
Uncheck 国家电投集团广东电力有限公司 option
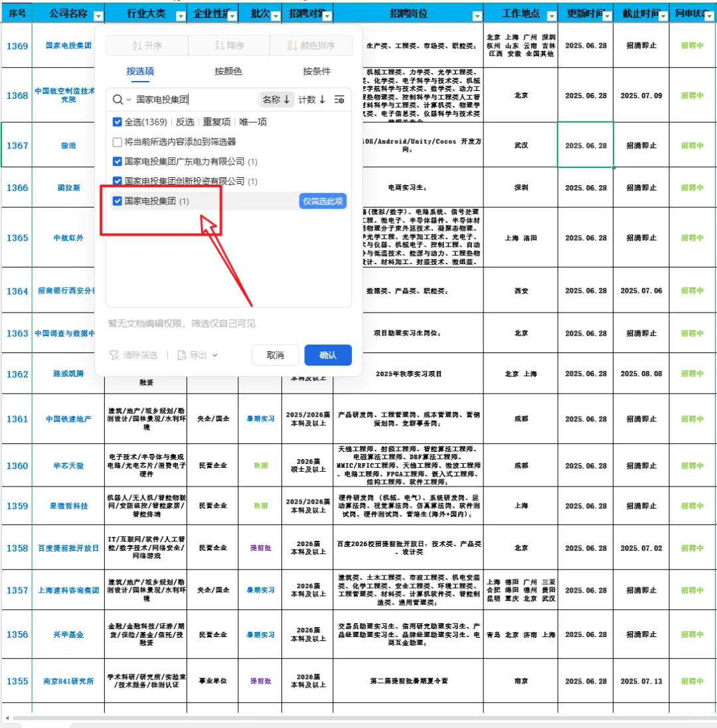117,161
